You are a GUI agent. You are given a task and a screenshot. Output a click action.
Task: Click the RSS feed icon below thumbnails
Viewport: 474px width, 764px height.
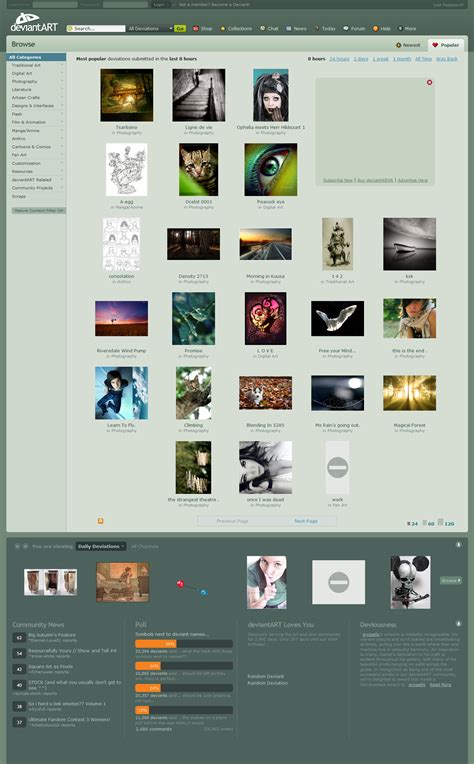pyautogui.click(x=100, y=521)
